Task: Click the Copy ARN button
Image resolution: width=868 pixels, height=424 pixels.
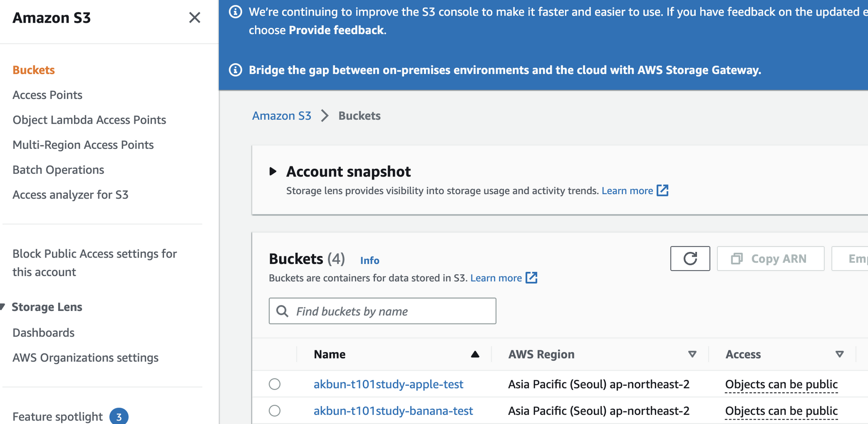Action: point(770,259)
